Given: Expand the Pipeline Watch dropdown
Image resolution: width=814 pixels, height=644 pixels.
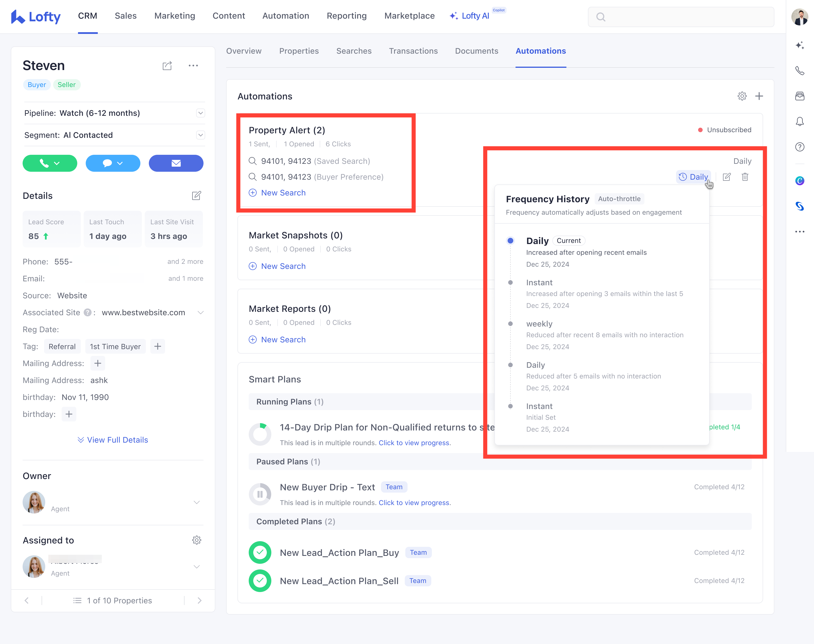Looking at the screenshot, I should coord(201,113).
